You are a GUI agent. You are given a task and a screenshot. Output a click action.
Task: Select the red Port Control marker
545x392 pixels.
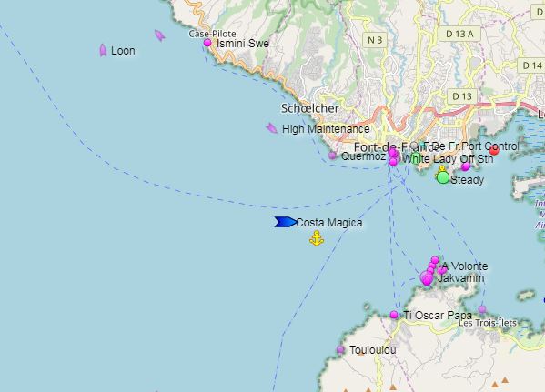494,150
